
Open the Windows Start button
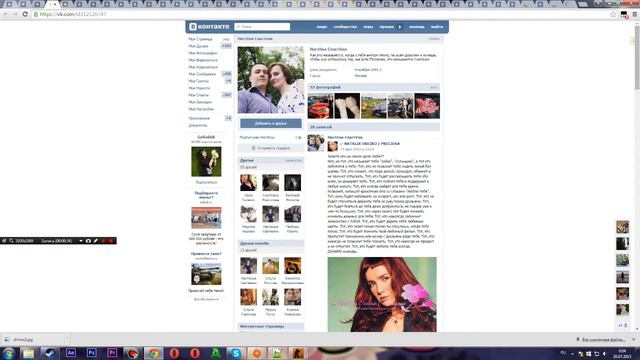click(8, 353)
